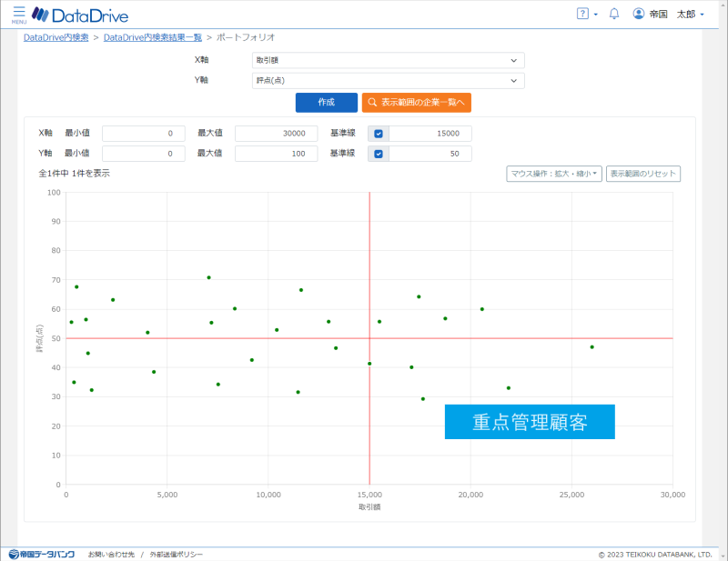728x561 pixels.
Task: Click the magnifier icon on orange button
Action: click(372, 103)
